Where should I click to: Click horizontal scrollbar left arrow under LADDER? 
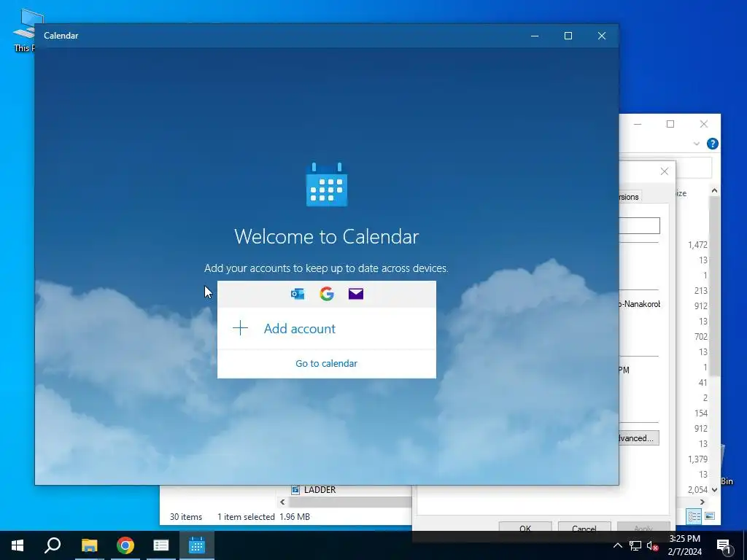tap(282, 502)
